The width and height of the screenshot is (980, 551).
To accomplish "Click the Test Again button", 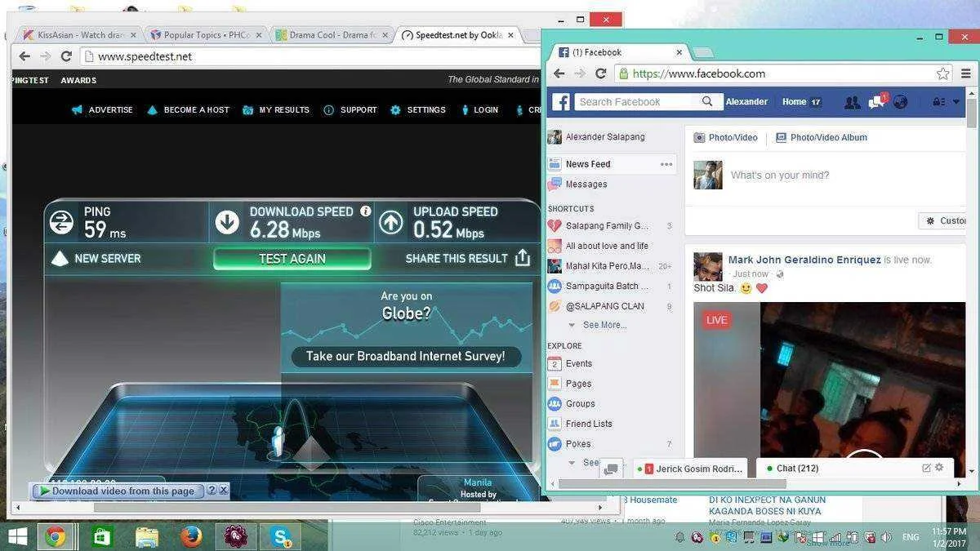I will pos(292,259).
